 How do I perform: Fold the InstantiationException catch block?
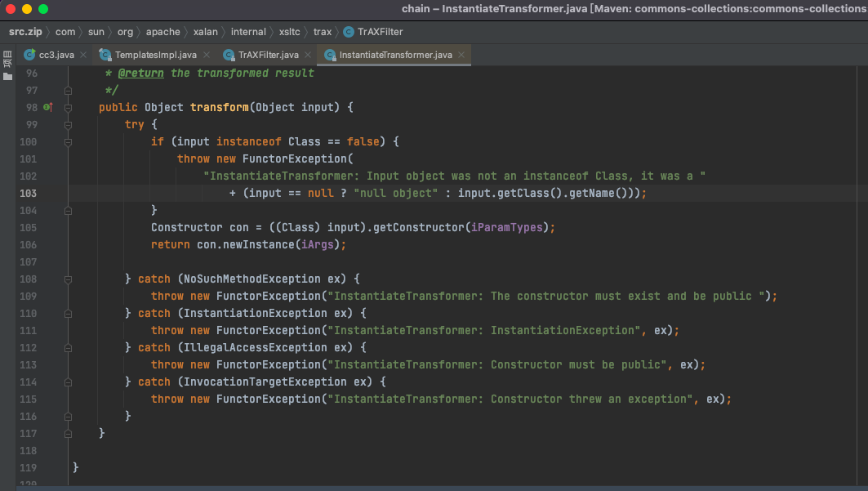[x=68, y=314]
